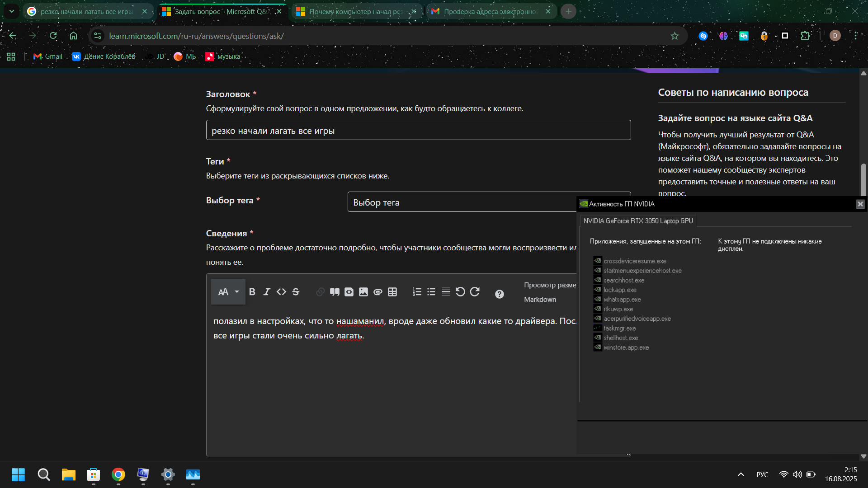Create a numbered list
Image resolution: width=868 pixels, height=488 pixels.
tap(417, 292)
